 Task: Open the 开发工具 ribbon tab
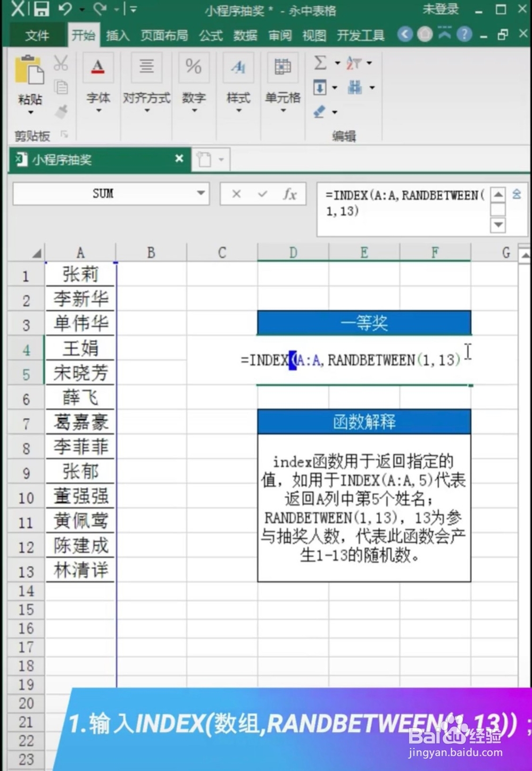(360, 35)
